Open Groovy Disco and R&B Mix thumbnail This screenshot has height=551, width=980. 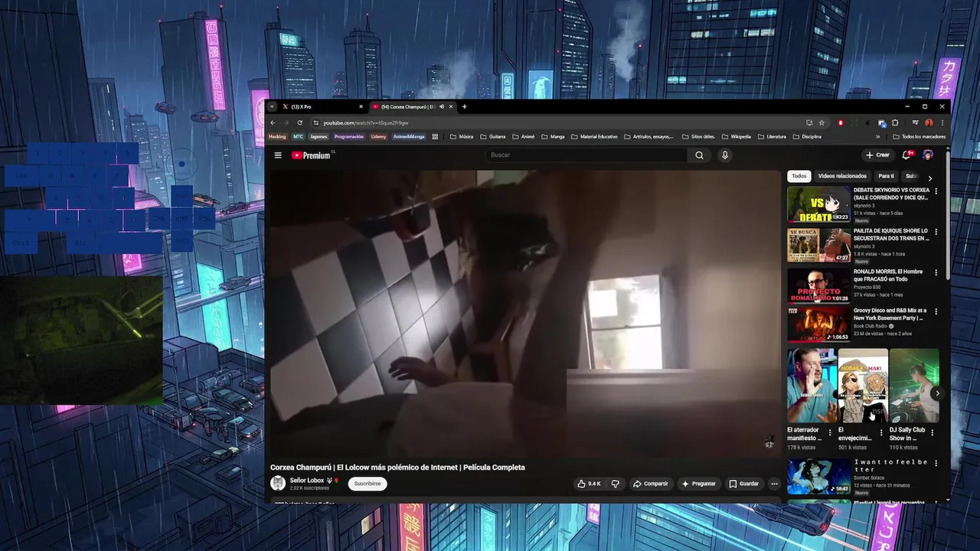pos(818,324)
